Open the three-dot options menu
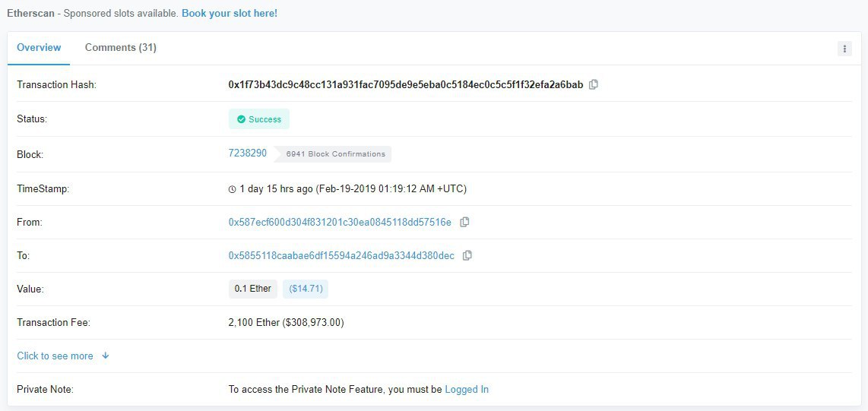This screenshot has width=868, height=411. click(844, 49)
